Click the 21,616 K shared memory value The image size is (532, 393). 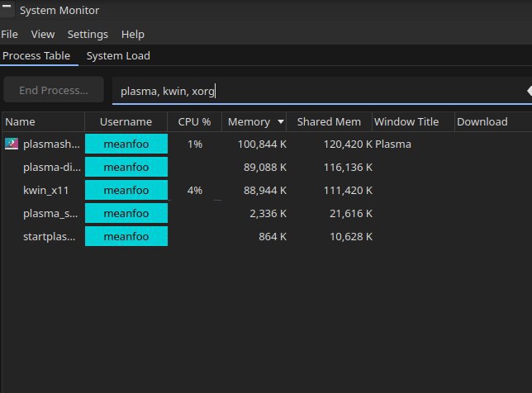coord(351,213)
